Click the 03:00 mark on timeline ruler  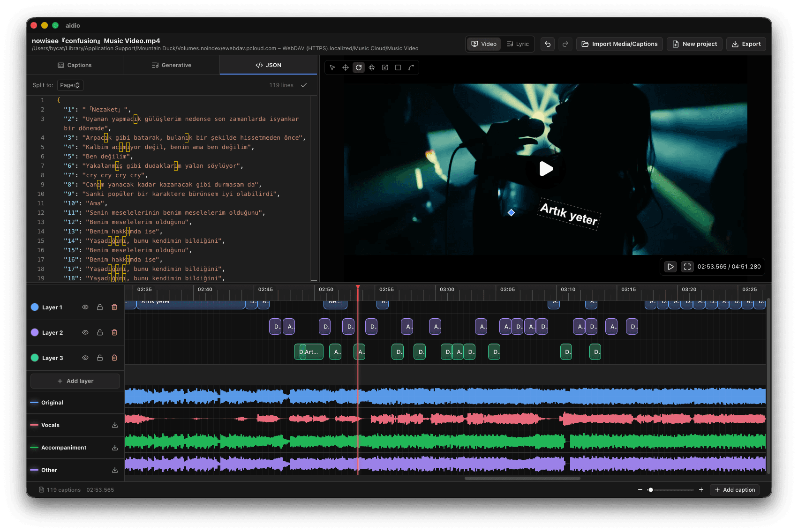click(x=447, y=289)
